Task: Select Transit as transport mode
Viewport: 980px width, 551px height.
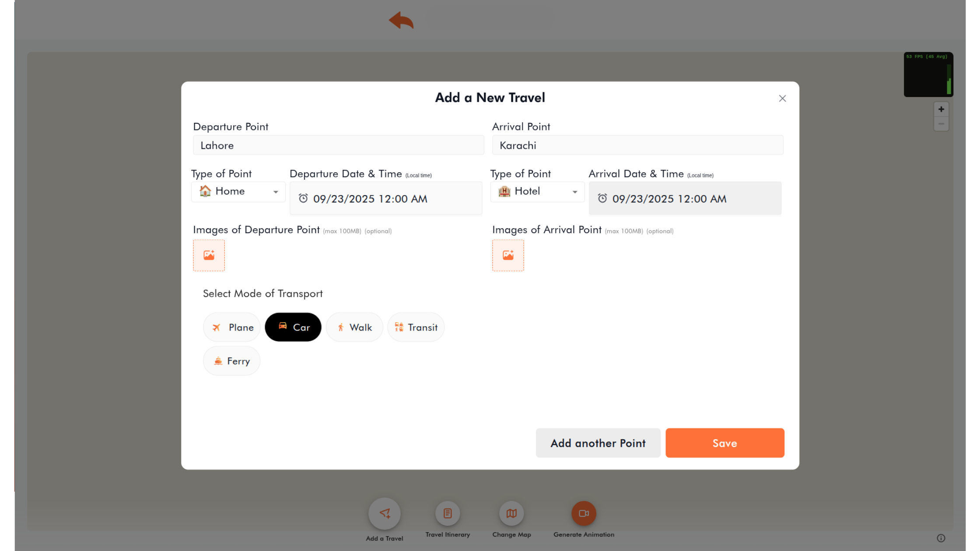Action: pos(416,327)
